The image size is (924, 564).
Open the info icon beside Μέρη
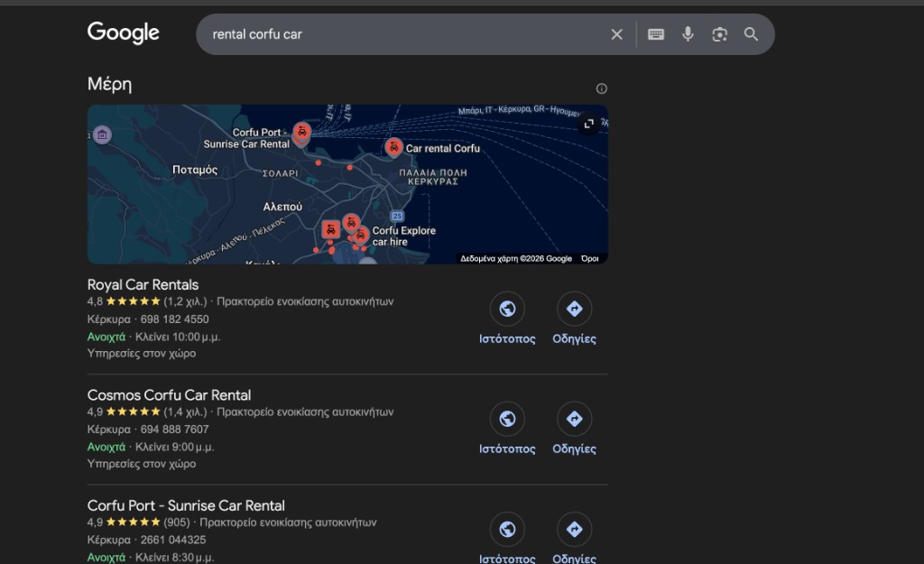pos(602,88)
